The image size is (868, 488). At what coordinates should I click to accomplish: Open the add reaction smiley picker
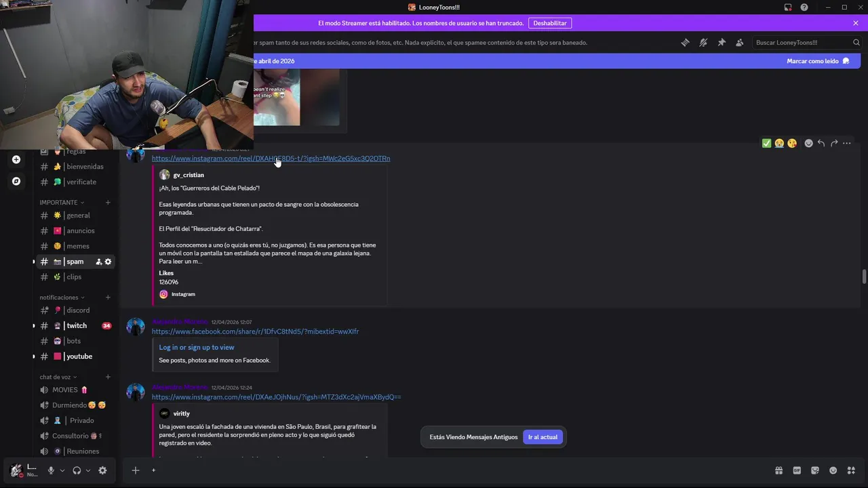pyautogui.click(x=808, y=143)
